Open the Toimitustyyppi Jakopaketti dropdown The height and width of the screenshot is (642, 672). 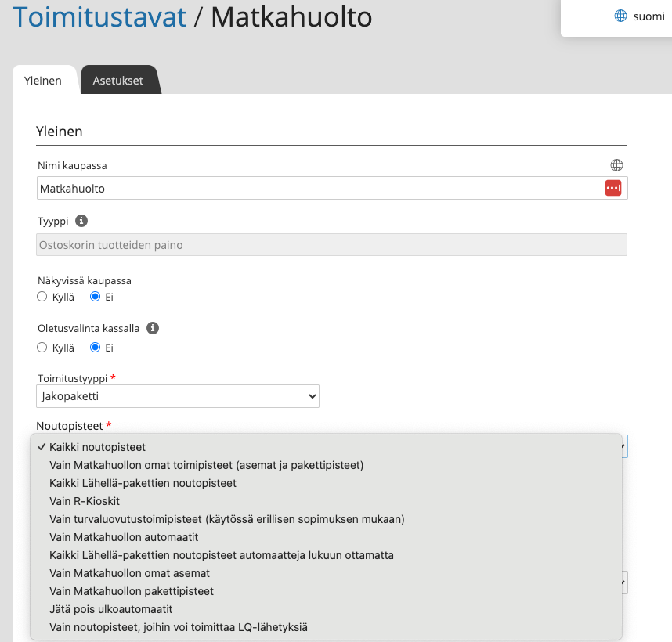tap(178, 396)
